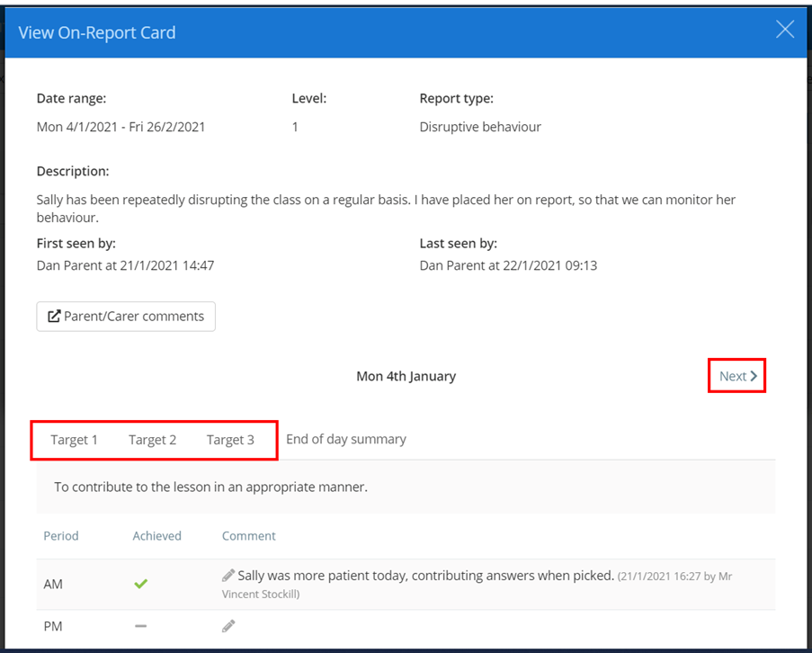Click the Disruptive behaviour report type
The height and width of the screenshot is (653, 812).
click(x=480, y=127)
